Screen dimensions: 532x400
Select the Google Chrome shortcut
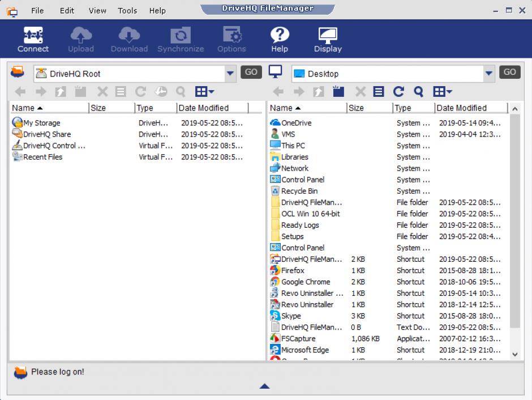[x=306, y=282]
